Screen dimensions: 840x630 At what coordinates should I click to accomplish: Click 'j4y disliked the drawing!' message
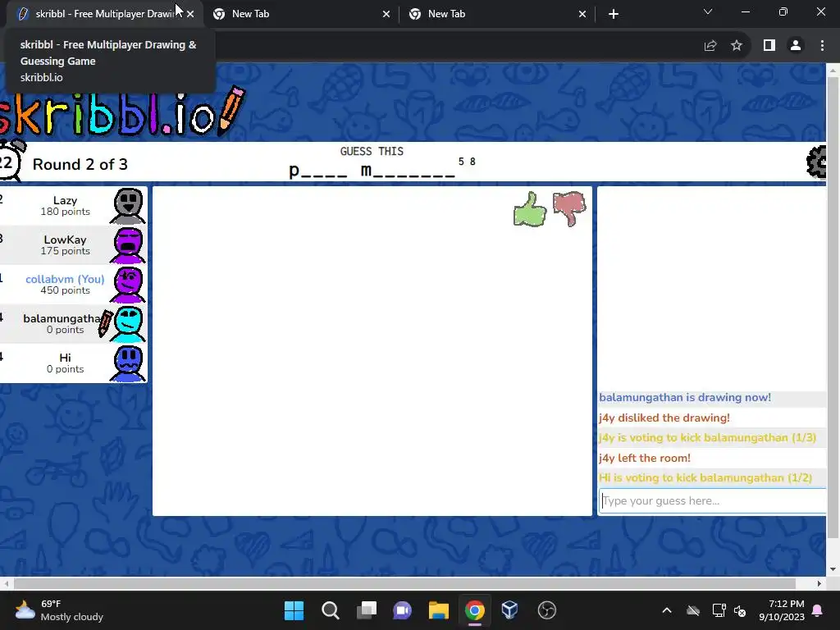(664, 418)
